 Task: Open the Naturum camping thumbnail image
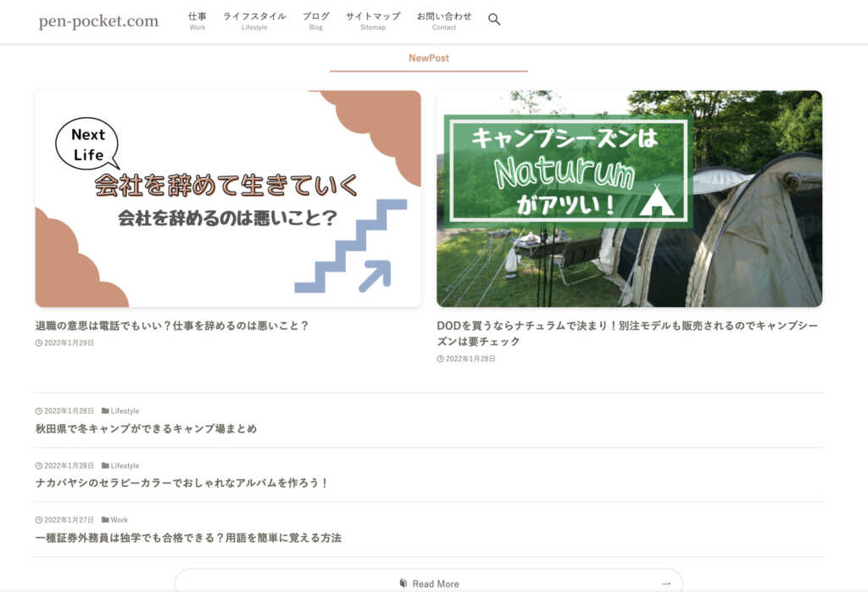[x=630, y=198]
